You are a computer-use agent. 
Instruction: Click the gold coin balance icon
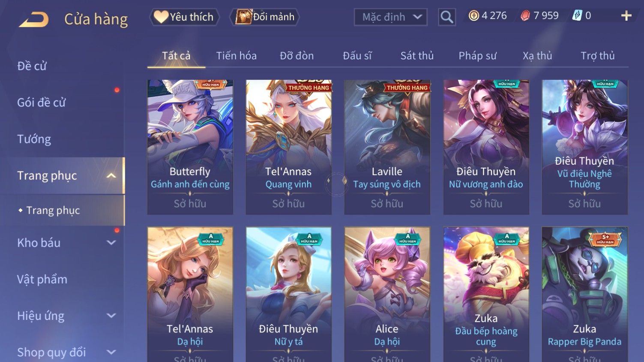click(x=473, y=16)
